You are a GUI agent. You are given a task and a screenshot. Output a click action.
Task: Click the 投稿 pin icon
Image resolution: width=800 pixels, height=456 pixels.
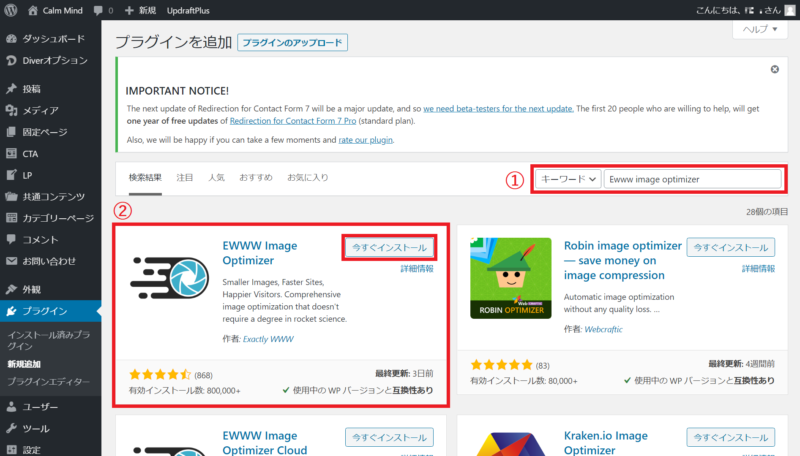point(11,89)
